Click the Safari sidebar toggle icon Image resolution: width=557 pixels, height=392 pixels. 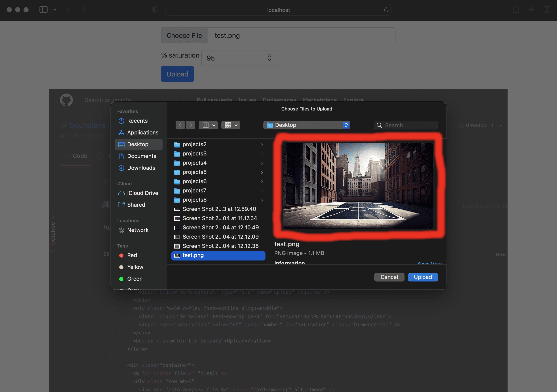43,9
